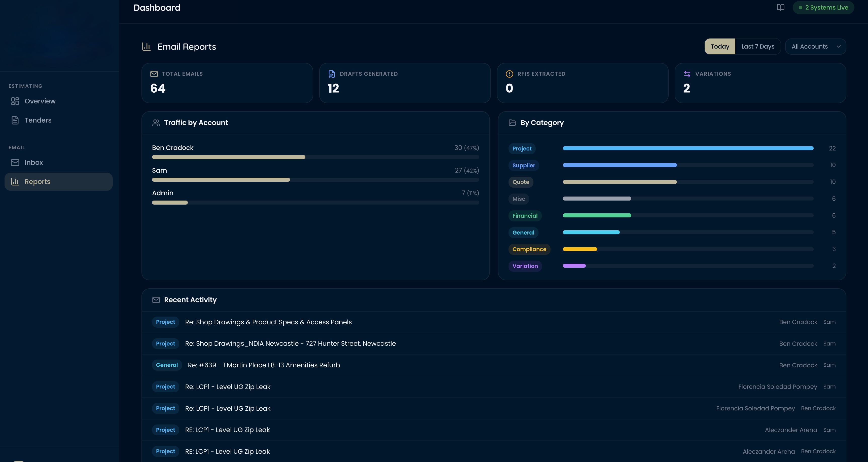Viewport: 868px width, 462px height.
Task: Click the Project category bar
Action: click(x=688, y=148)
